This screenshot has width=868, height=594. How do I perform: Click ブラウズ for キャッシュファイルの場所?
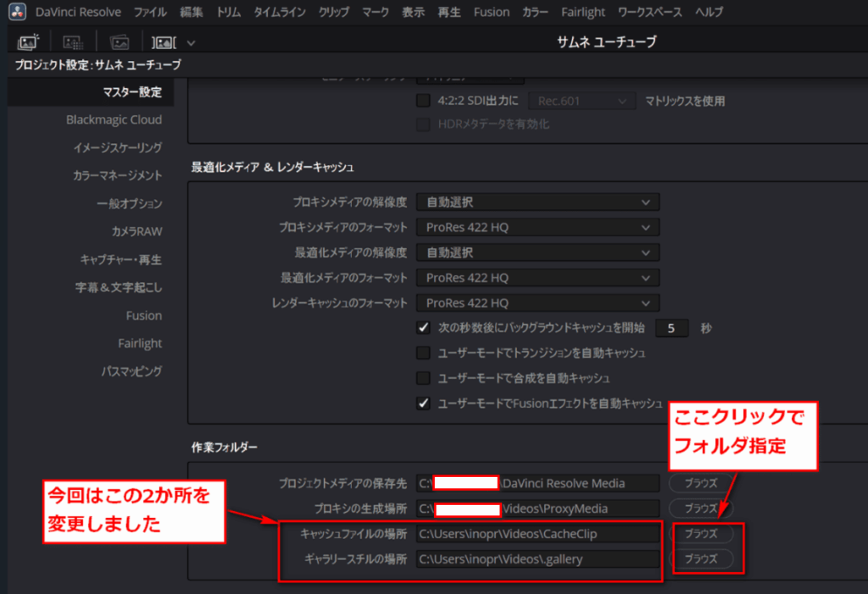(701, 534)
